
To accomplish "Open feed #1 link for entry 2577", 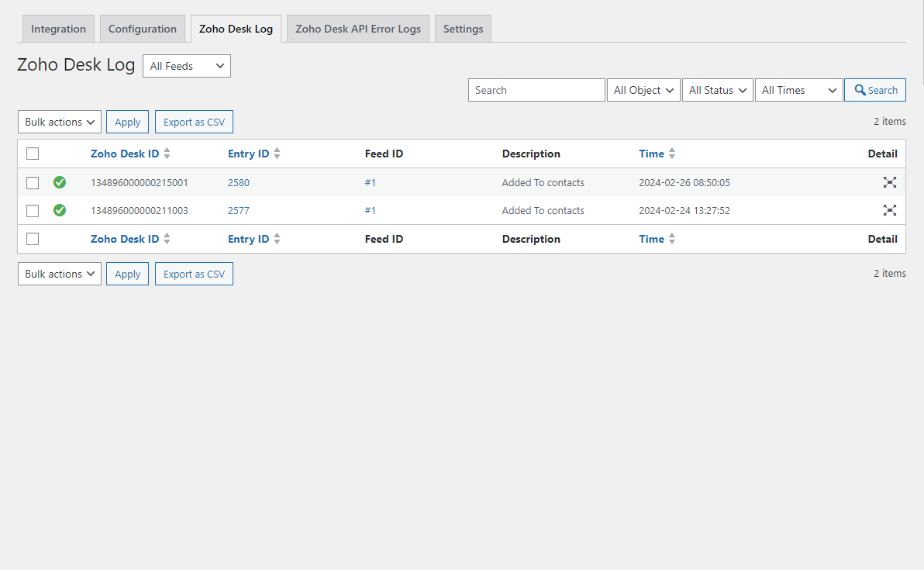I will point(370,210).
